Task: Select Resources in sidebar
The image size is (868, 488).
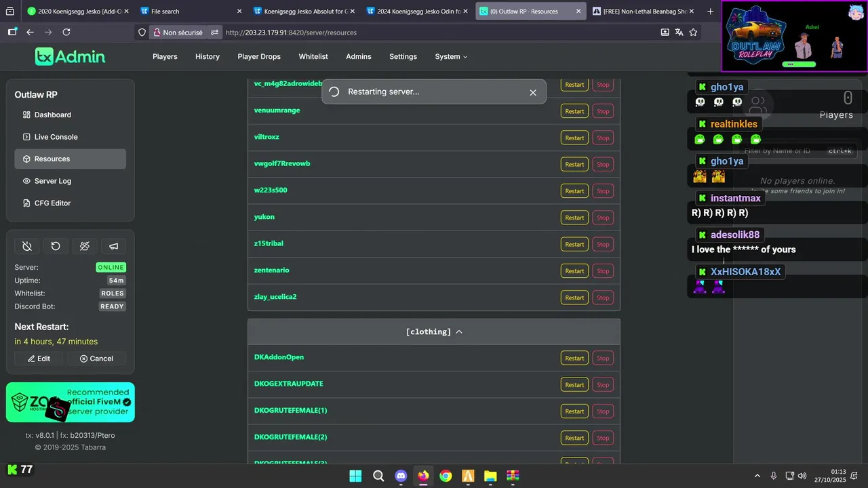Action: (x=71, y=159)
